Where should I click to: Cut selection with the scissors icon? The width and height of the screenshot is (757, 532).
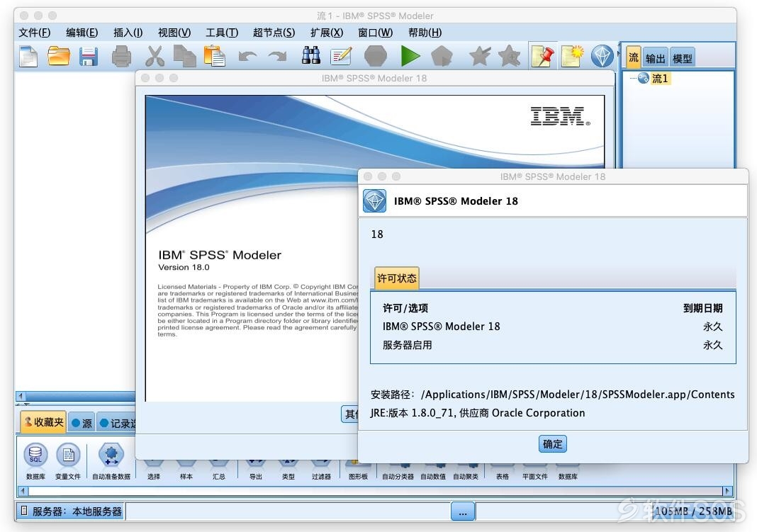155,57
